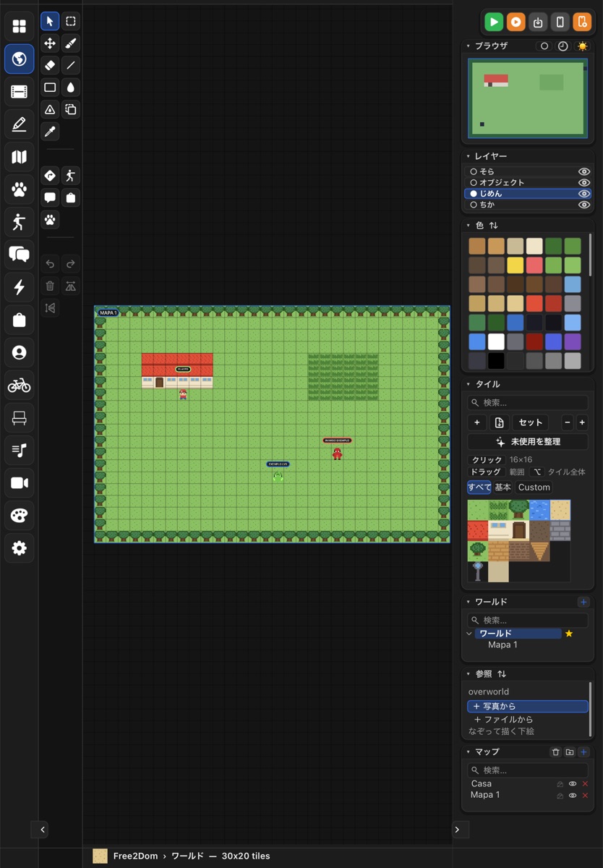The image size is (603, 868).
Task: Pick the white color swatch
Action: pyautogui.click(x=496, y=341)
